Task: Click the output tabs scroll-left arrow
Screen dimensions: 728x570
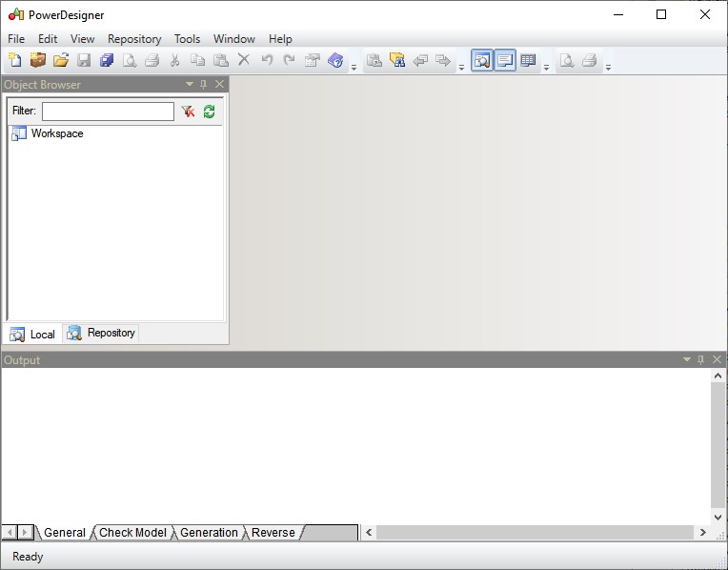Action: (x=10, y=532)
